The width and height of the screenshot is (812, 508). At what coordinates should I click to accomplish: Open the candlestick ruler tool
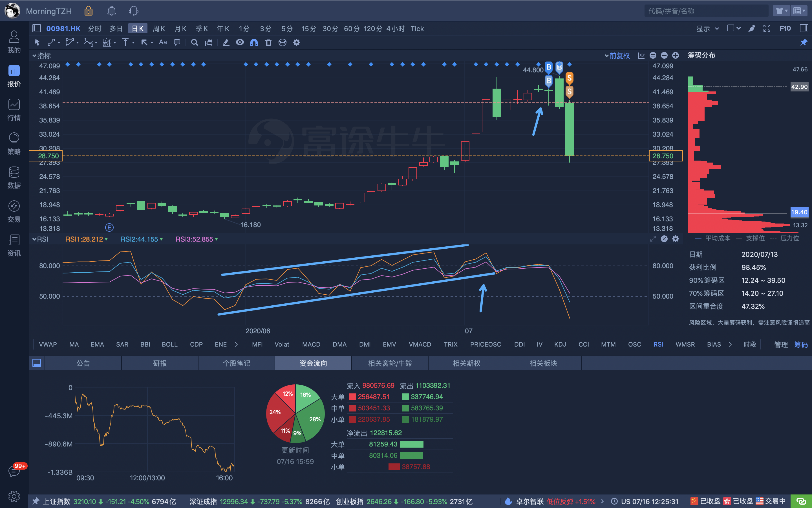point(209,42)
